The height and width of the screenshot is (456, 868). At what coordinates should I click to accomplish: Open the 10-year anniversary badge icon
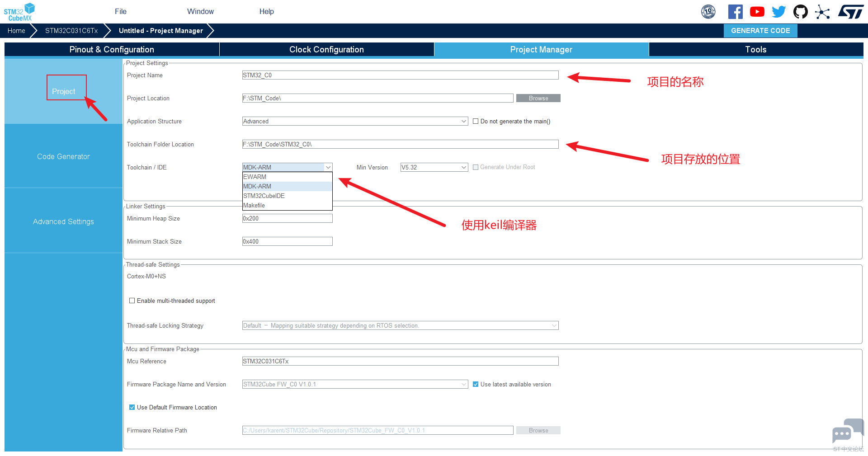708,12
